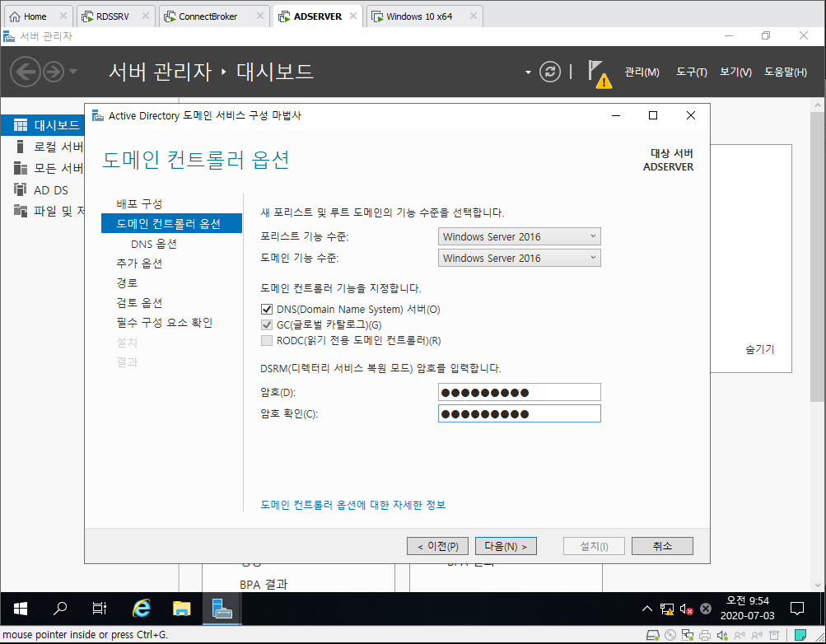Select 모든 서버 icon in sidebar
This screenshot has height=644, width=826.
20,168
